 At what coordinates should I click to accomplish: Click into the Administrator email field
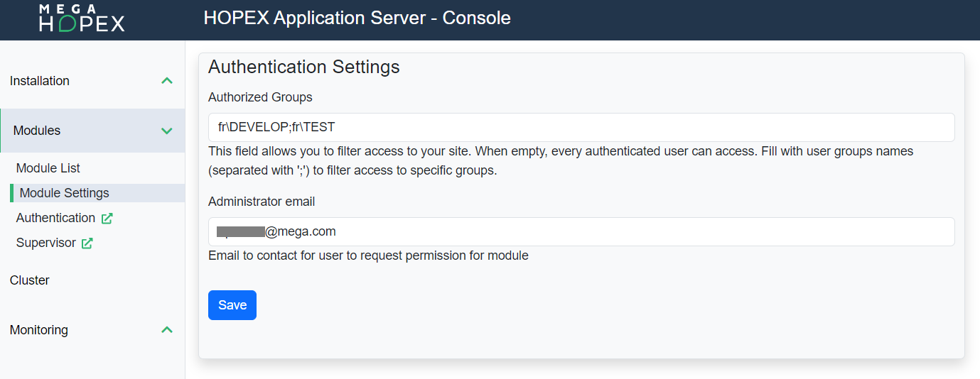tap(581, 232)
